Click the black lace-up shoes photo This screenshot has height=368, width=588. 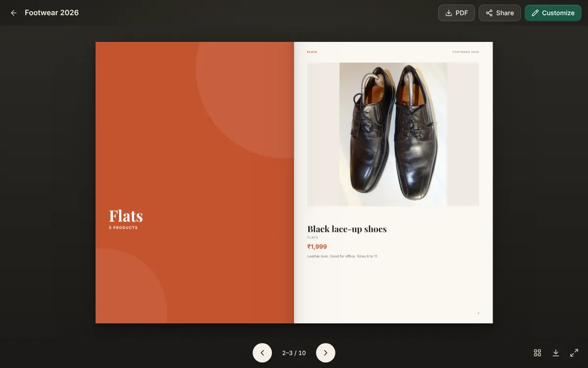pyautogui.click(x=393, y=134)
